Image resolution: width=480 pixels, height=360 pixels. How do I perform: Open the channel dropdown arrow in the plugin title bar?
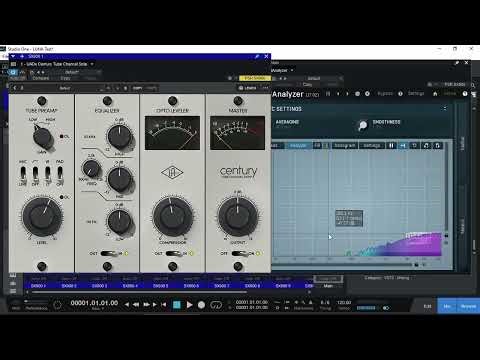[x=14, y=57]
